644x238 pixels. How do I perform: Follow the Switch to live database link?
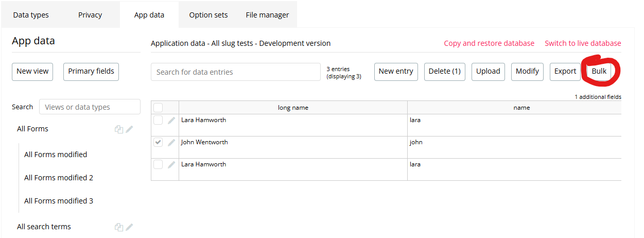pos(583,43)
